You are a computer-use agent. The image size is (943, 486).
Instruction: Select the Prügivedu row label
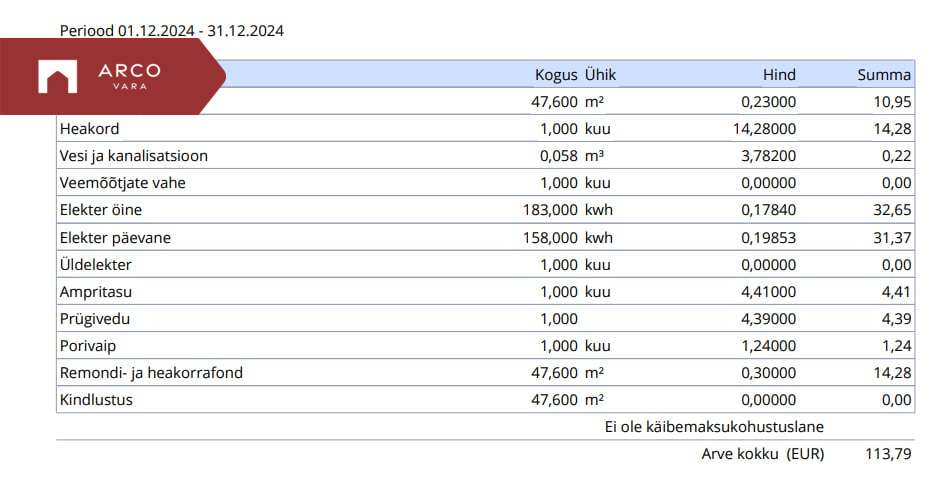(x=95, y=318)
